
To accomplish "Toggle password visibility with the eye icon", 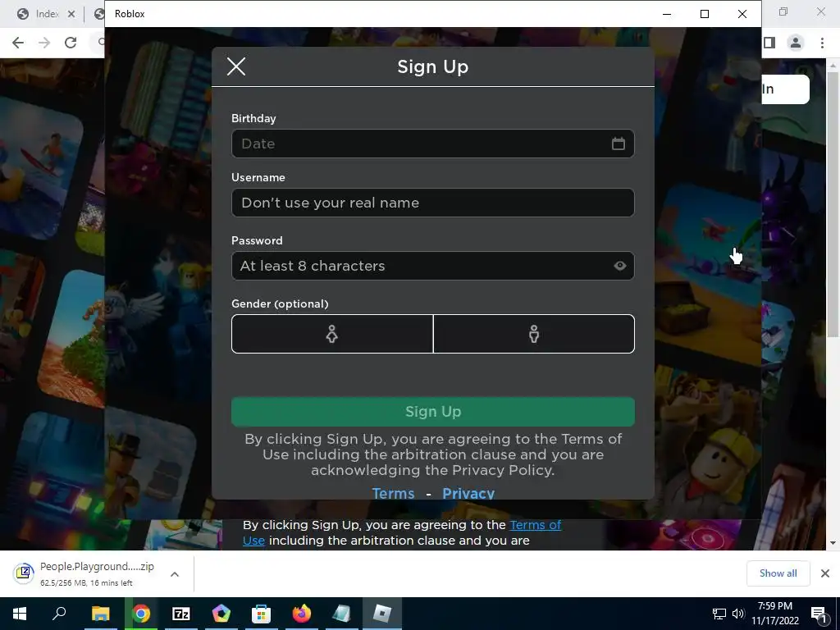I will coord(620,266).
